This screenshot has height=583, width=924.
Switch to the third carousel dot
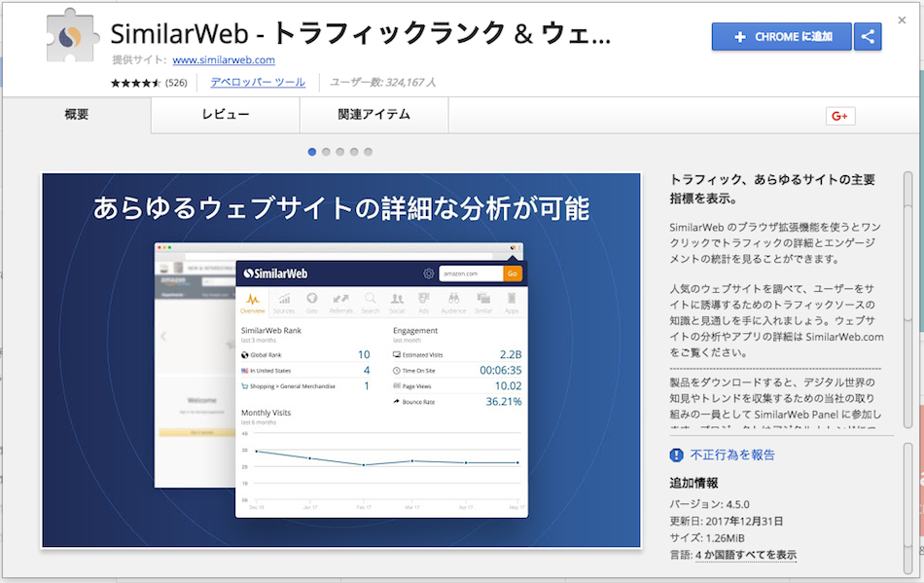(x=340, y=152)
